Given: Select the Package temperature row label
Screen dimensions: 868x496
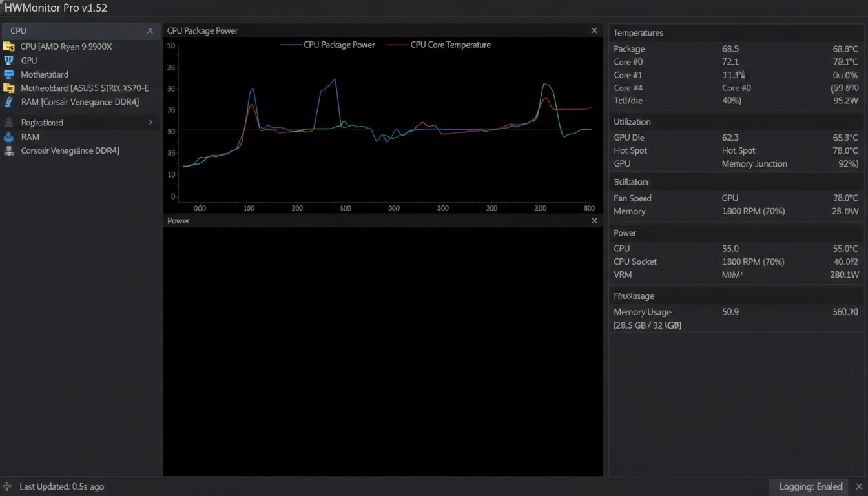Looking at the screenshot, I should pos(629,48).
